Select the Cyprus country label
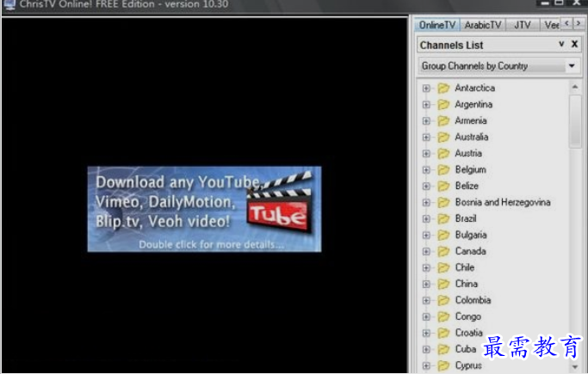The height and width of the screenshot is (374, 588). [x=468, y=365]
